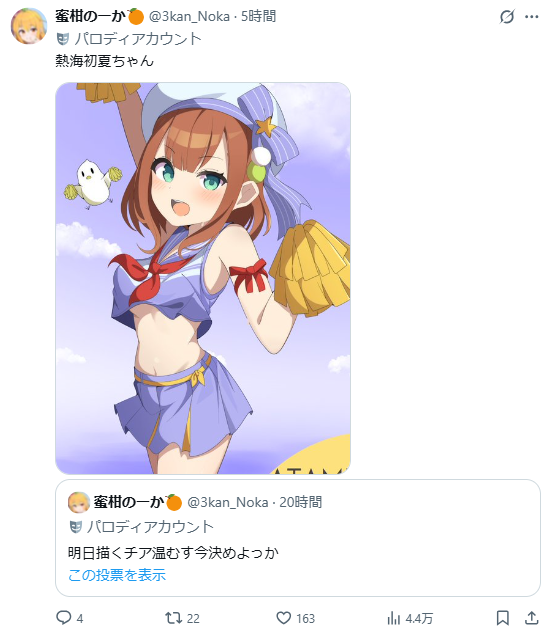Bookmark the post with bookmark icon
The image size is (548, 638).
pyautogui.click(x=503, y=618)
